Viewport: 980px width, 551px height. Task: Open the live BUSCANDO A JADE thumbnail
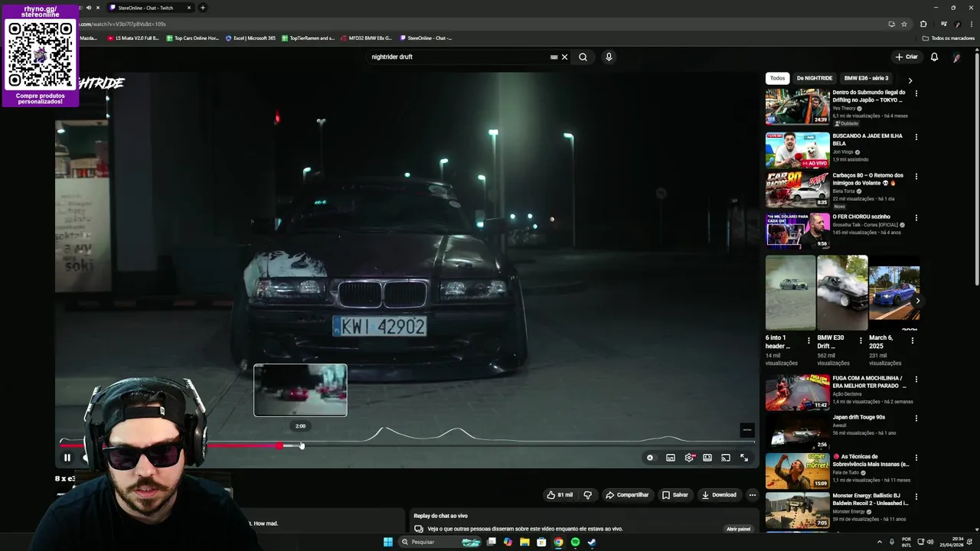798,150
